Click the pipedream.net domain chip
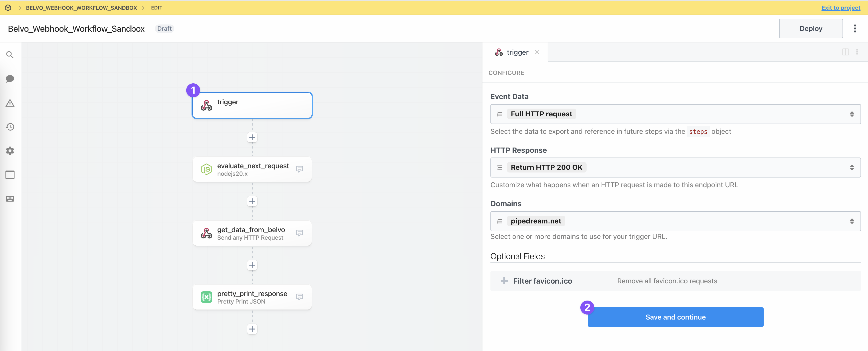The width and height of the screenshot is (868, 351). [536, 221]
